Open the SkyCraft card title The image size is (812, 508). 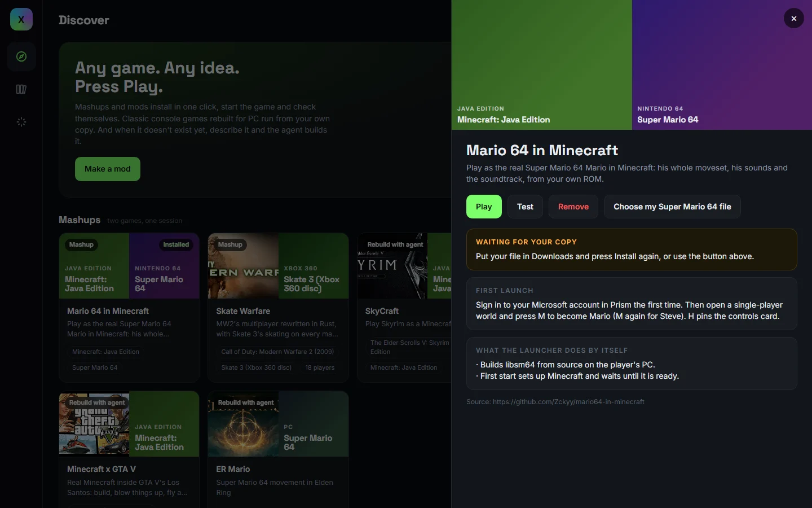click(x=382, y=311)
